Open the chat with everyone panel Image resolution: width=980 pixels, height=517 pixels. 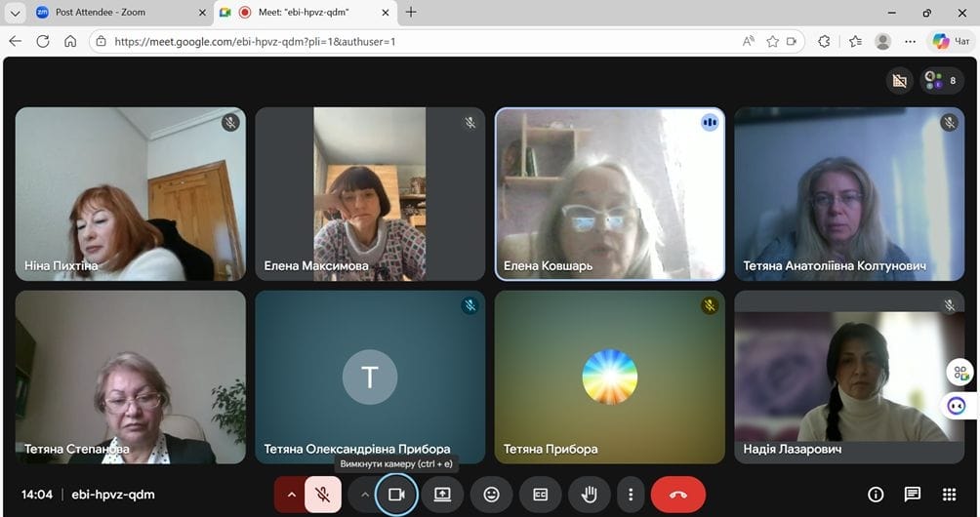(x=912, y=495)
